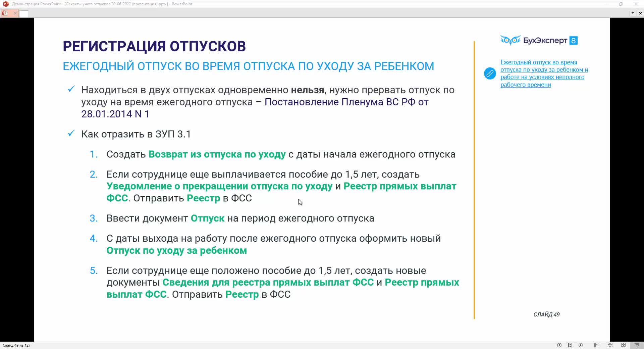
Task: Click the 'РЕГИСТРАЦИЯ ОТПУСКОВ' slide title
Action: [x=154, y=46]
